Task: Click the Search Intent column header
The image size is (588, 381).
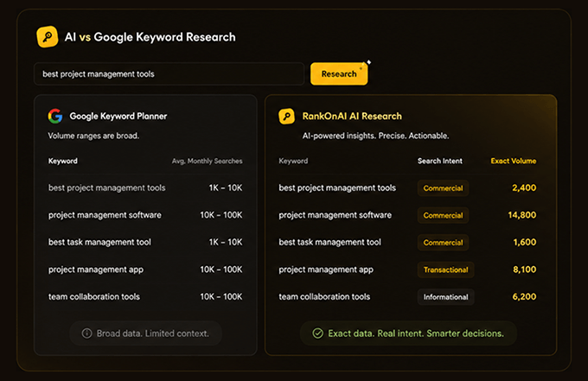Action: point(440,161)
